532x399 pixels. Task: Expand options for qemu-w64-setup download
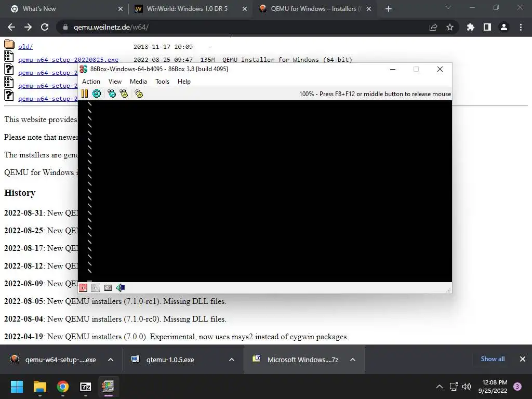111,360
